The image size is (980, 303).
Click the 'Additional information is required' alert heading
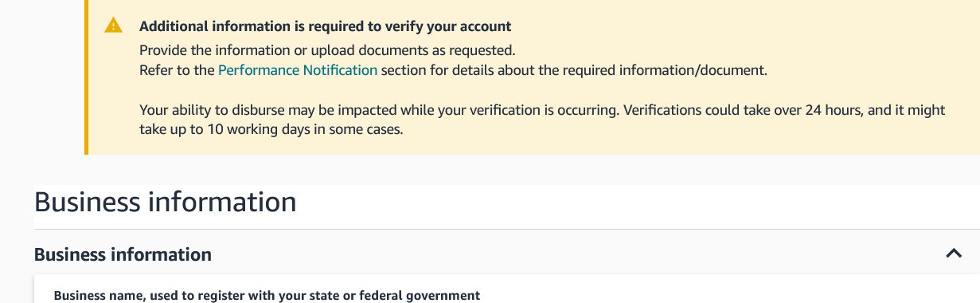click(x=325, y=26)
